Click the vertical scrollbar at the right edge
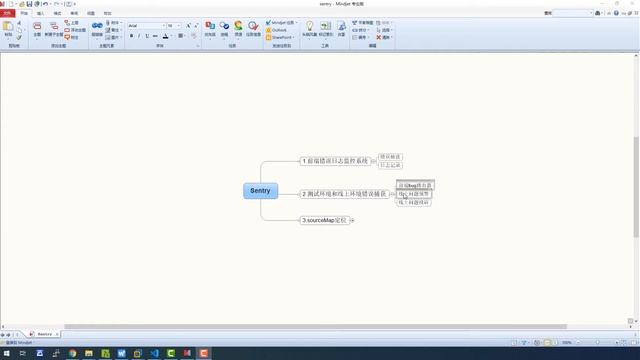Screen dimensions: 640x360 tap(636, 187)
